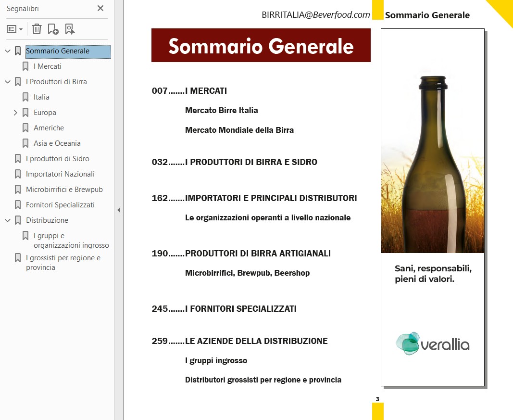Viewport: 513px width, 420px height.
Task: Select the Asia e Oceania bookmark
Action: point(57,143)
